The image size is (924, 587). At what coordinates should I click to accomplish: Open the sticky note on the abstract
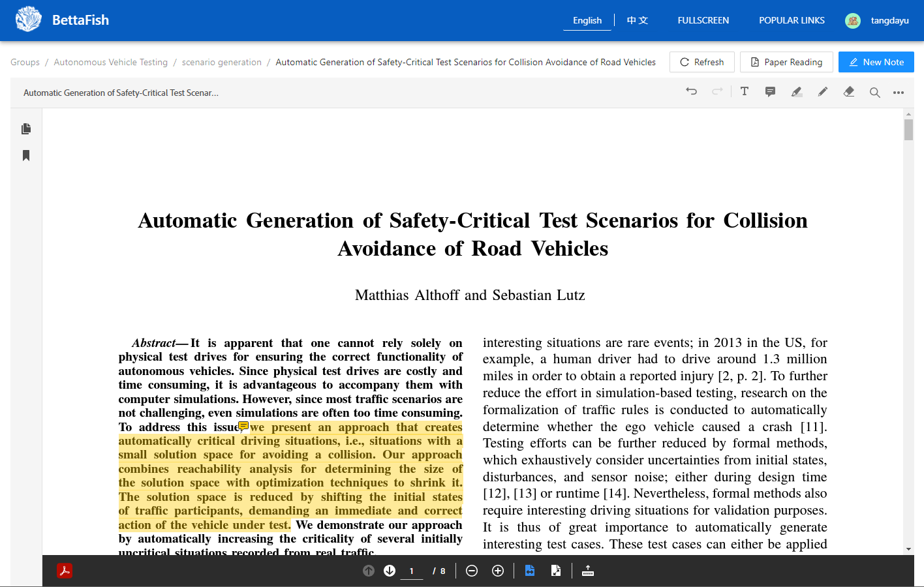click(x=243, y=427)
